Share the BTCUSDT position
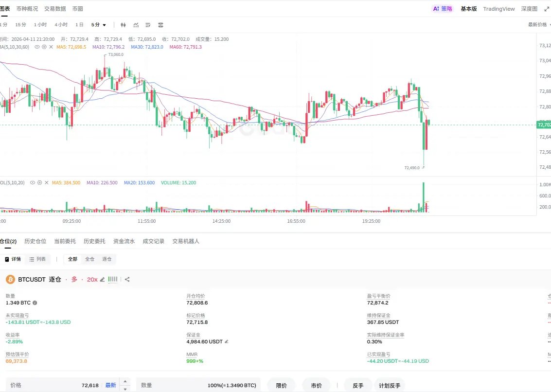 [x=127, y=279]
